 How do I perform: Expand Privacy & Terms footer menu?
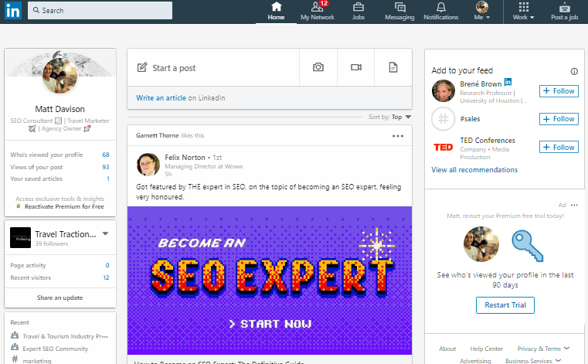click(x=543, y=349)
